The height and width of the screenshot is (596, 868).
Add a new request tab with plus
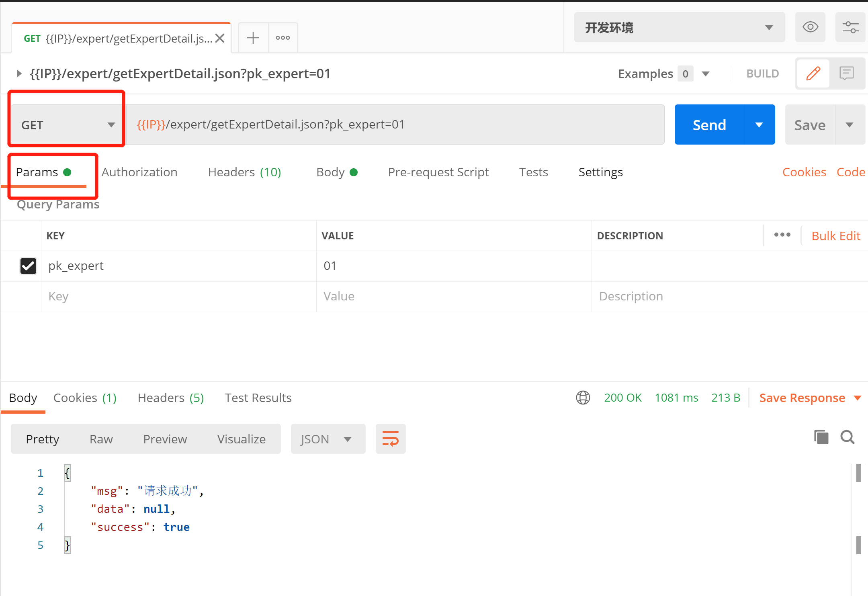point(253,38)
